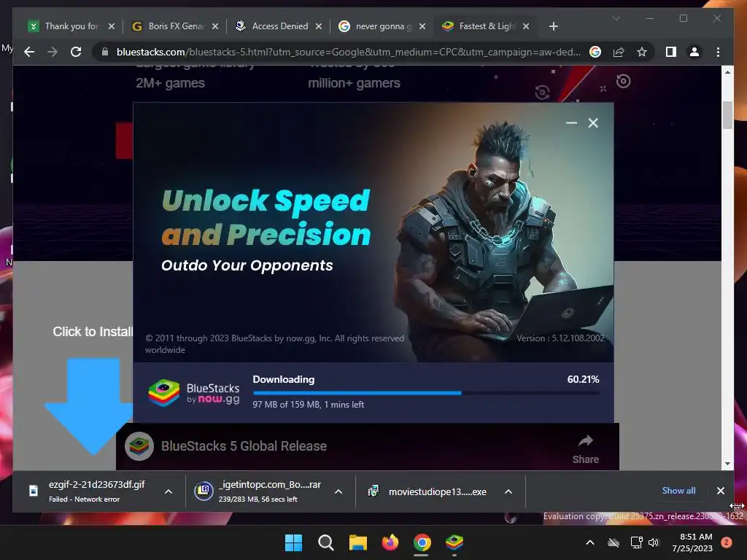Open File Explorer from taskbar
Screen dimensions: 747x560
tap(357, 542)
